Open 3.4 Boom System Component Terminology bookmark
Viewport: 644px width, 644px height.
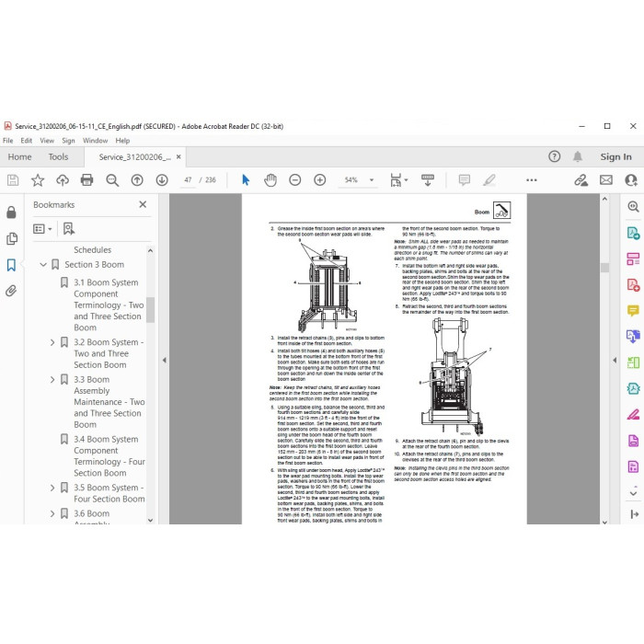pos(109,456)
